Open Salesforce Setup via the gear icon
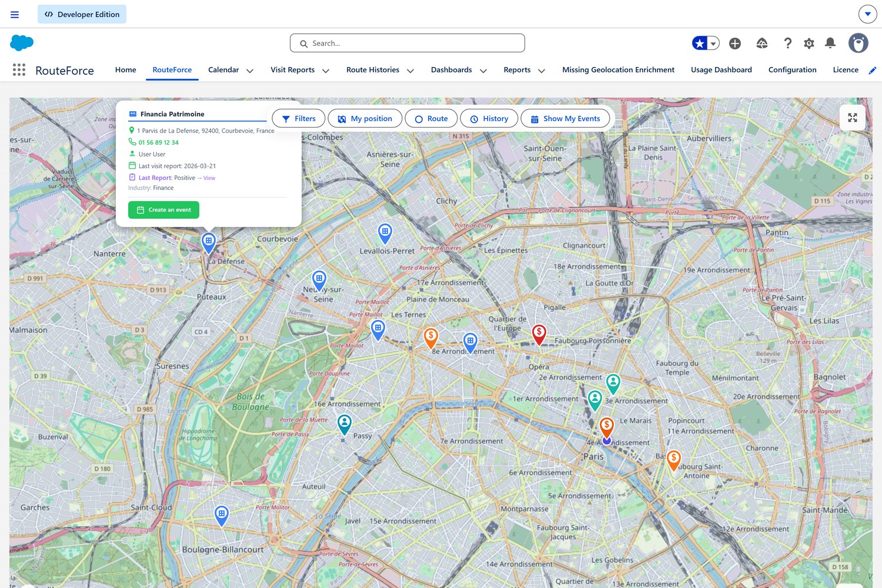This screenshot has height=588, width=882. [x=809, y=43]
